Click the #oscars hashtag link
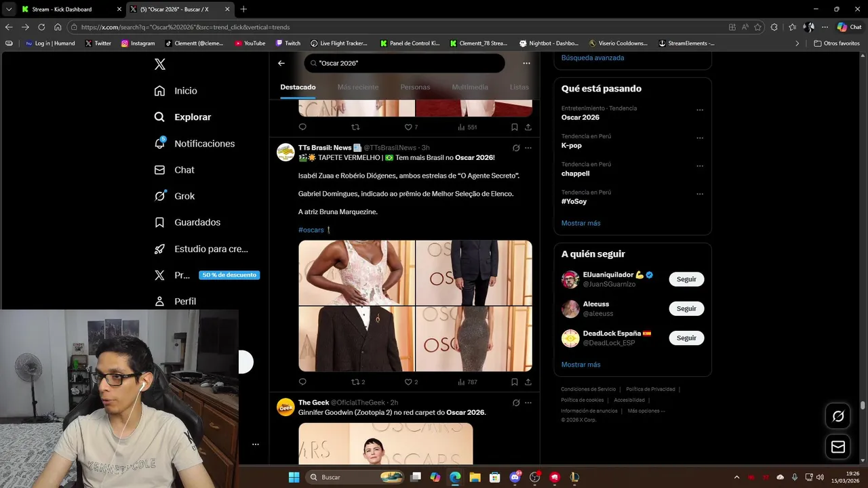The width and height of the screenshot is (868, 488). click(311, 230)
